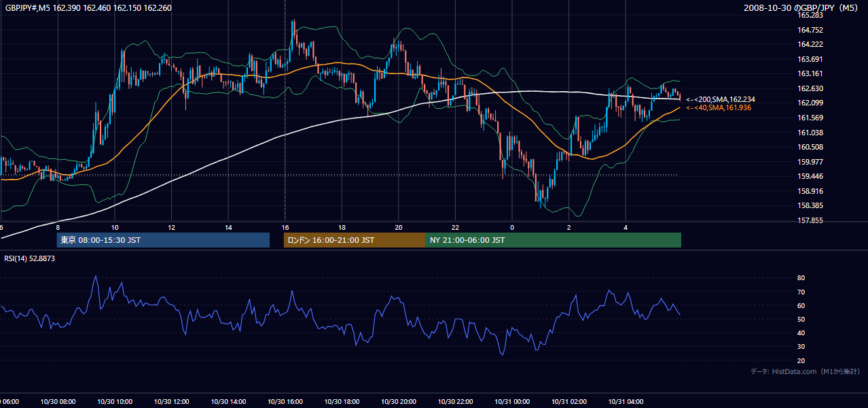This screenshot has width=868, height=408.
Task: Click price level 165.283 on axis
Action: 810,15
